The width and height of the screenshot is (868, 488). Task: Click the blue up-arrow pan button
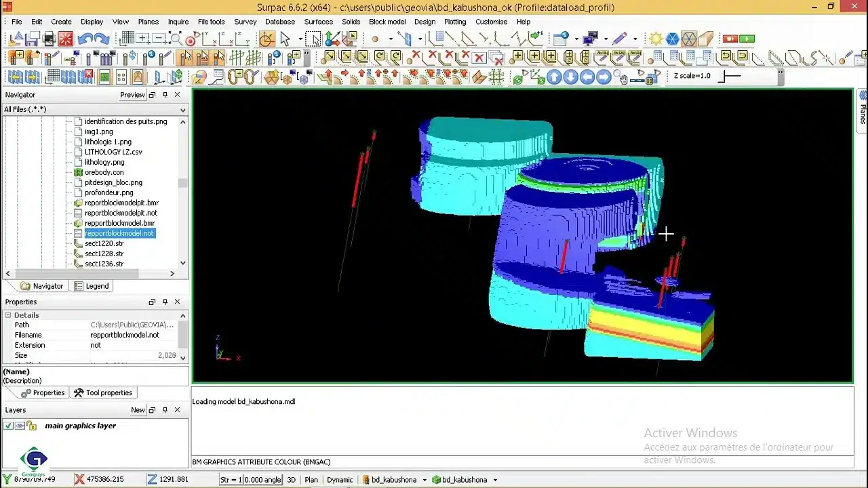coord(554,77)
